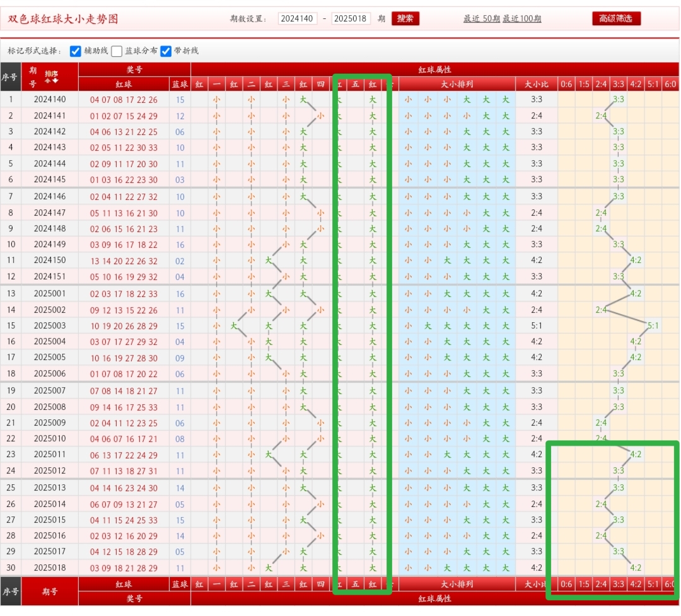Click the end issue input showing 2025018

(x=351, y=19)
